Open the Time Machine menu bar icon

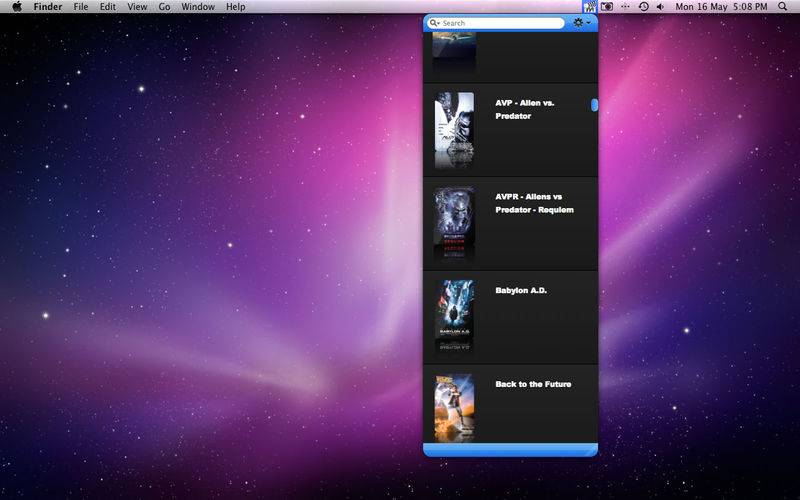[643, 7]
